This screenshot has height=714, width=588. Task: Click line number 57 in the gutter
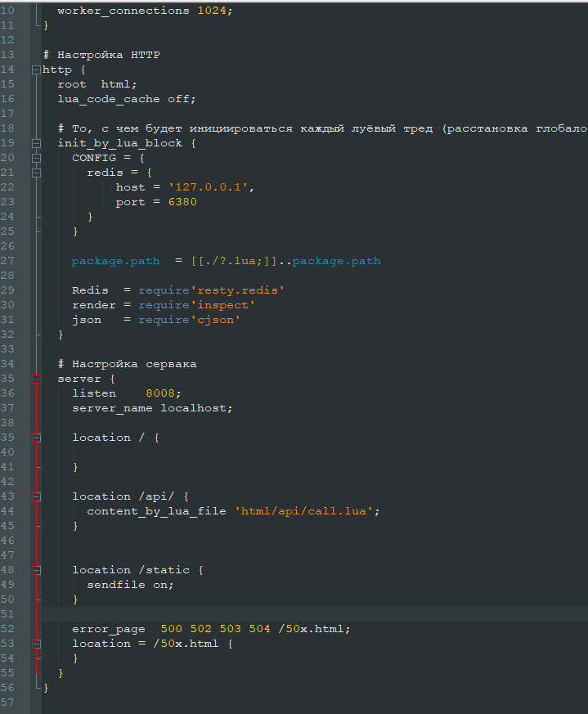7,703
